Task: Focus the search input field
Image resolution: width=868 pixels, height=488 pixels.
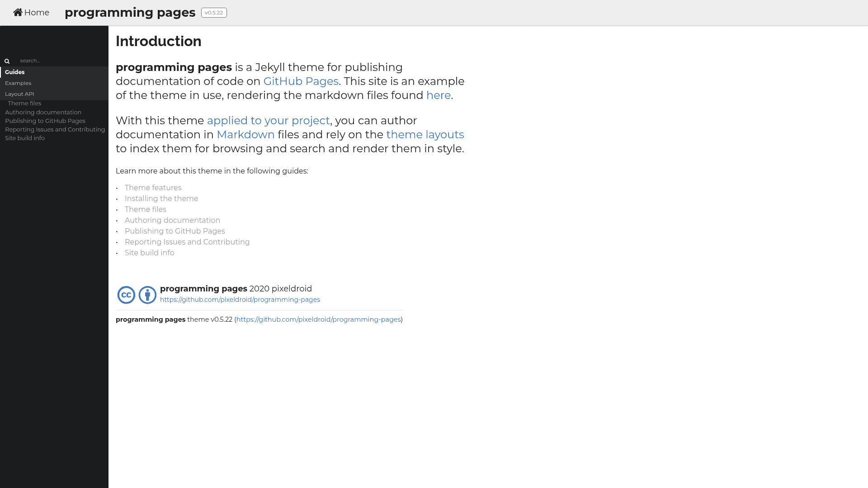Action: (61, 61)
